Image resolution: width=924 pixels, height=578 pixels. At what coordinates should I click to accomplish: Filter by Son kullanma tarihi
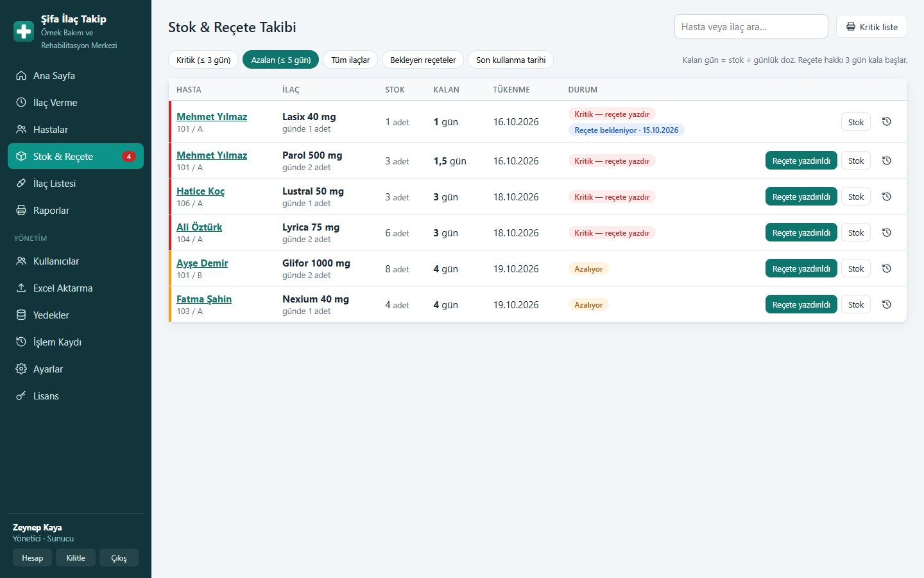tap(511, 60)
